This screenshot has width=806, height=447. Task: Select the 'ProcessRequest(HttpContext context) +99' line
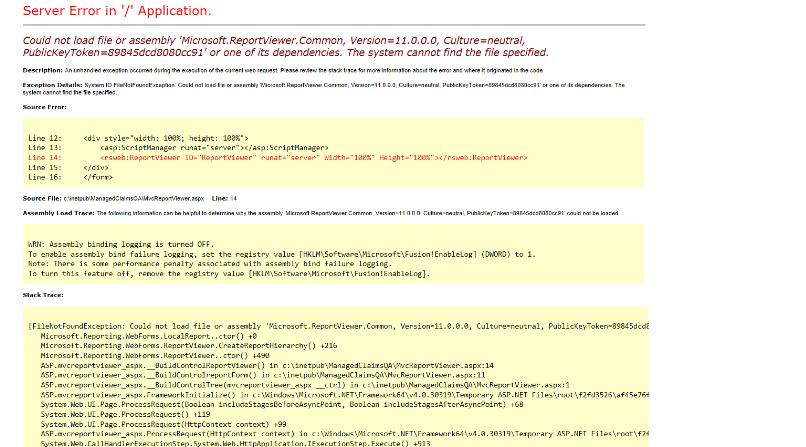point(163,425)
